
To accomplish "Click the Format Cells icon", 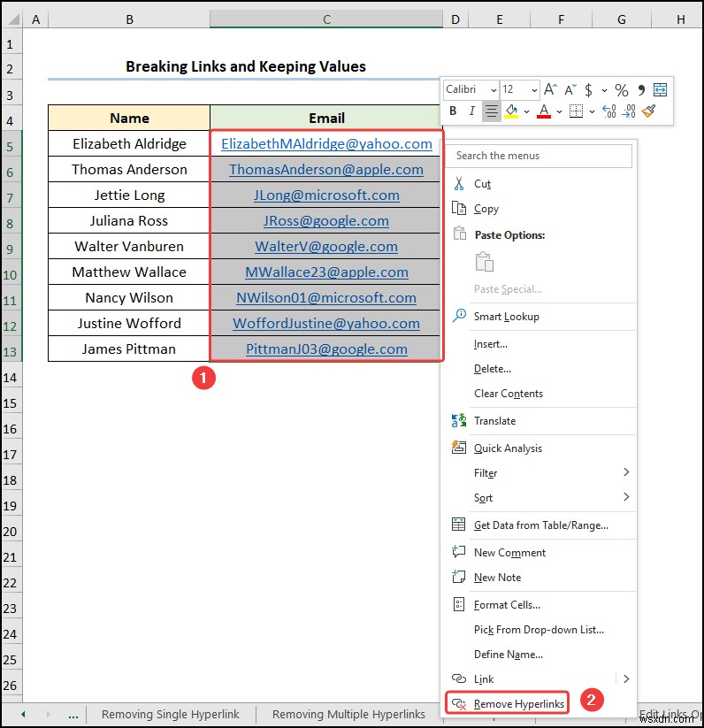I will [458, 604].
